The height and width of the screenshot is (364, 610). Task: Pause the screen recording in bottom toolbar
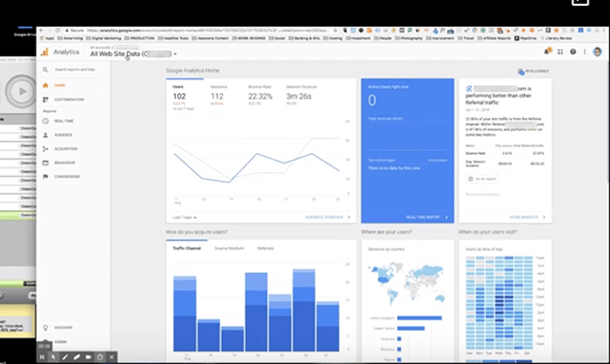[x=42, y=357]
